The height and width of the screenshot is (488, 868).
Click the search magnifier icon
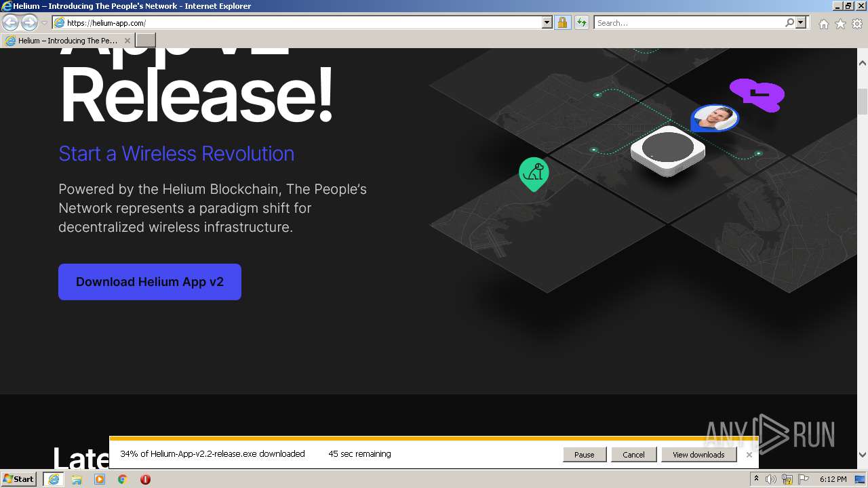click(789, 22)
